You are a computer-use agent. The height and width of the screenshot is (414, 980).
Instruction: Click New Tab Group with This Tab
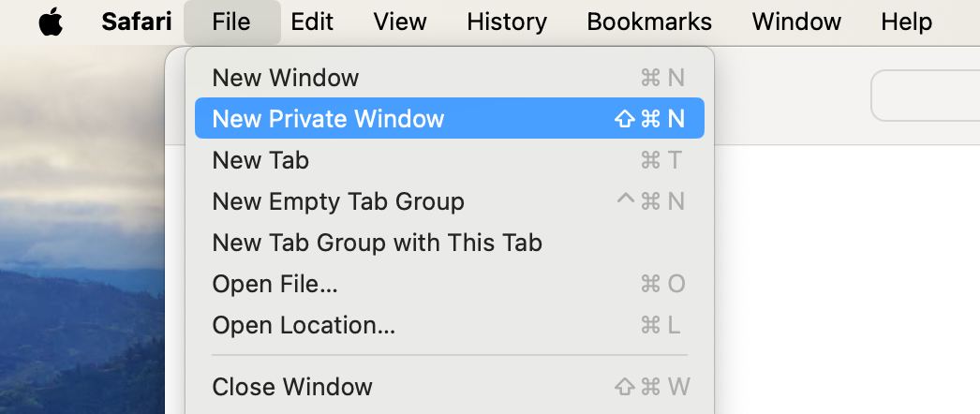click(377, 243)
